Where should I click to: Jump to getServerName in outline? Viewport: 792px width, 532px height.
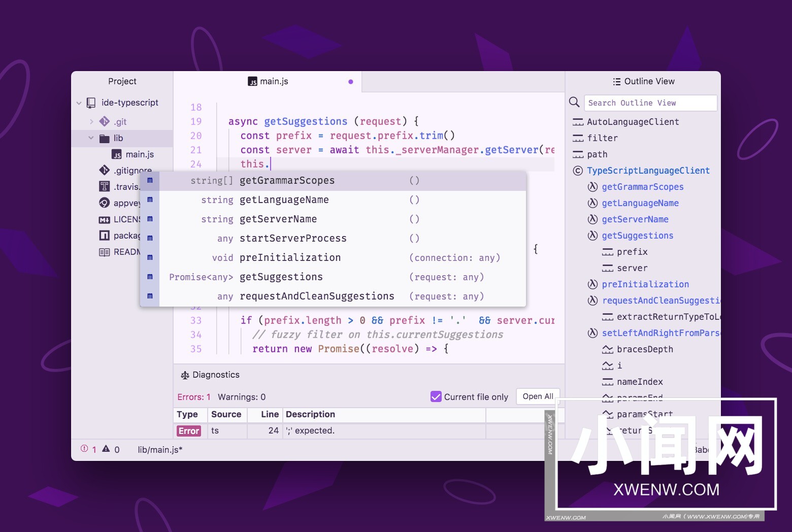pos(635,219)
